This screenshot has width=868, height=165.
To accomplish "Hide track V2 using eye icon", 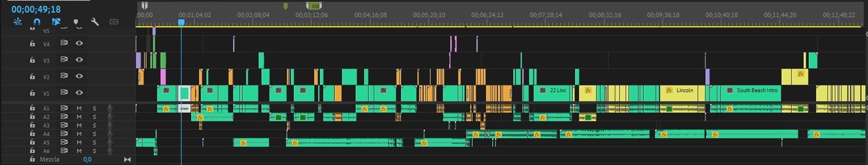I will coord(79,76).
